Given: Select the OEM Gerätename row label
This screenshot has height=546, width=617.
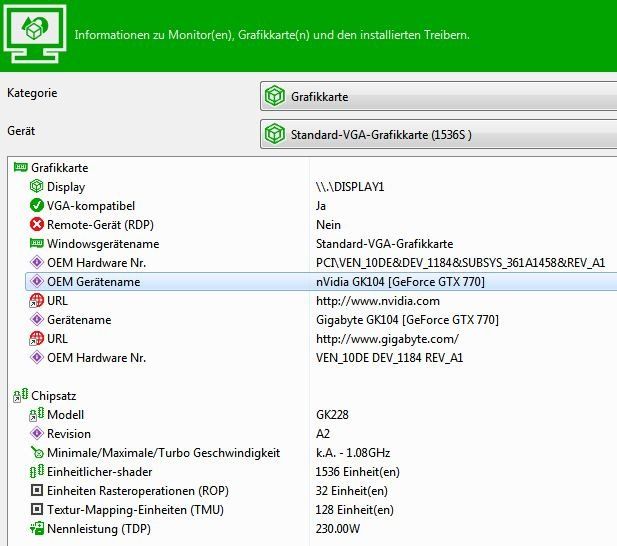Looking at the screenshot, I should click(94, 282).
